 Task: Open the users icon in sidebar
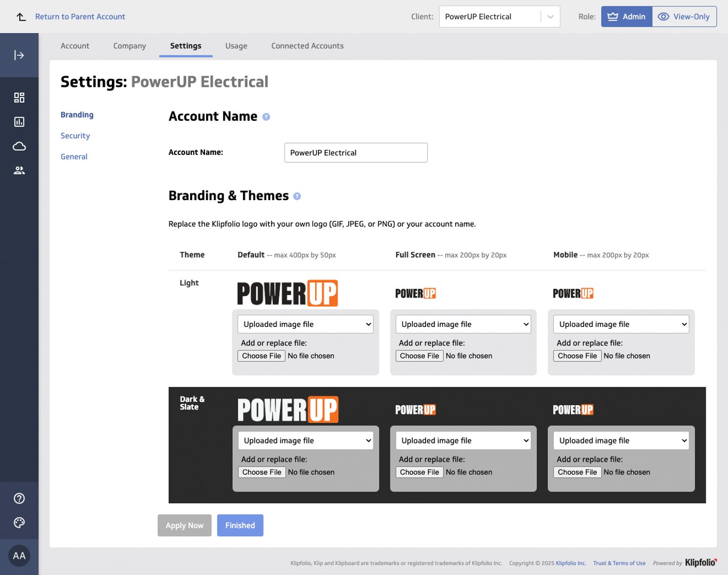[x=19, y=170]
